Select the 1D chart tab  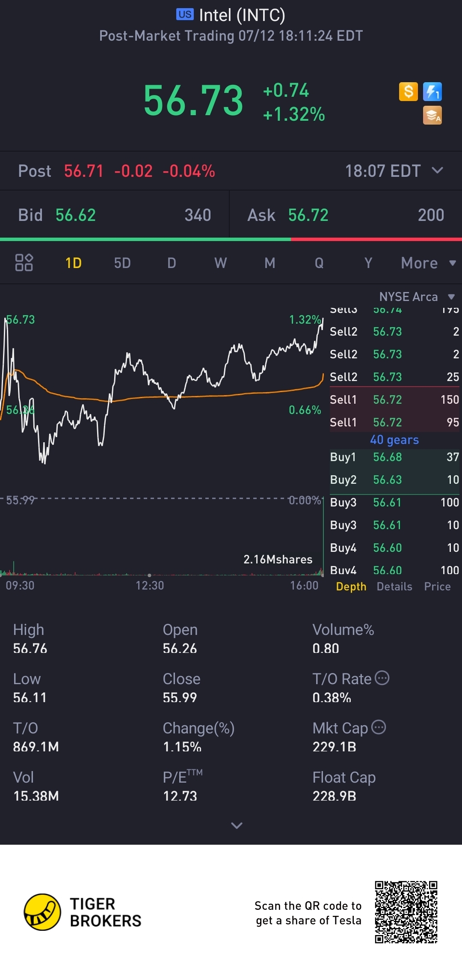coord(73,263)
